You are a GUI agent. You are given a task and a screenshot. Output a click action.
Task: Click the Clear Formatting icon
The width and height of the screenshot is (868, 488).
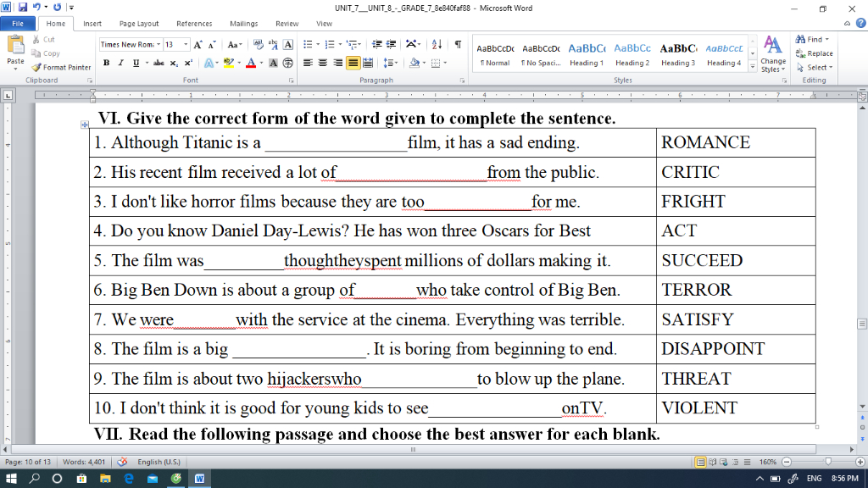point(258,45)
